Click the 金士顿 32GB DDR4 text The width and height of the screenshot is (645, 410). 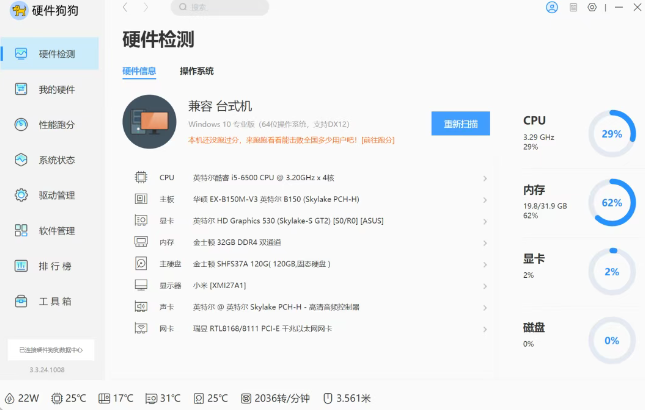click(x=237, y=242)
